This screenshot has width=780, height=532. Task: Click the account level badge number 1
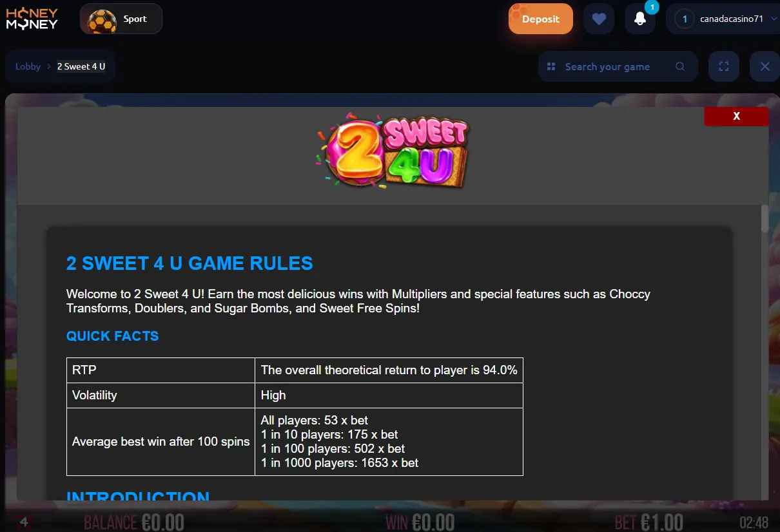point(684,19)
